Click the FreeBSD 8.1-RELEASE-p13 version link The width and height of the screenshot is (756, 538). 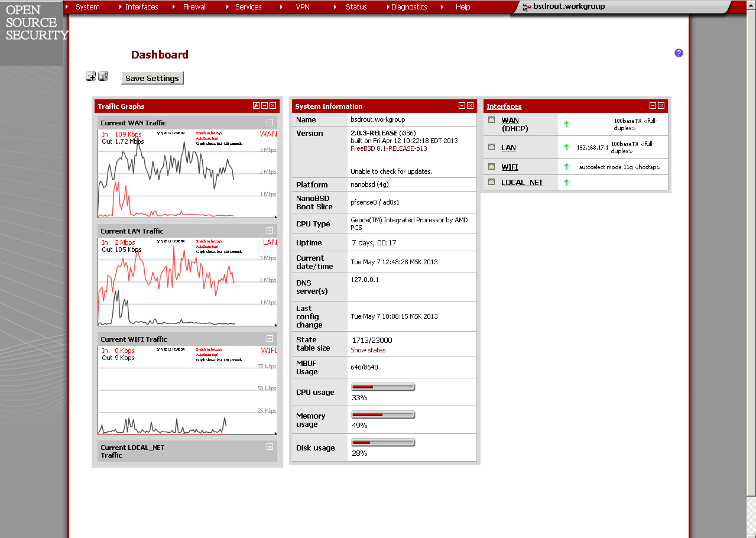tap(388, 148)
